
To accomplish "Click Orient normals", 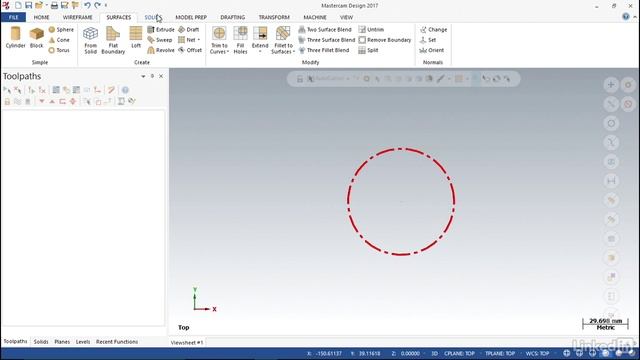I will (x=432, y=50).
